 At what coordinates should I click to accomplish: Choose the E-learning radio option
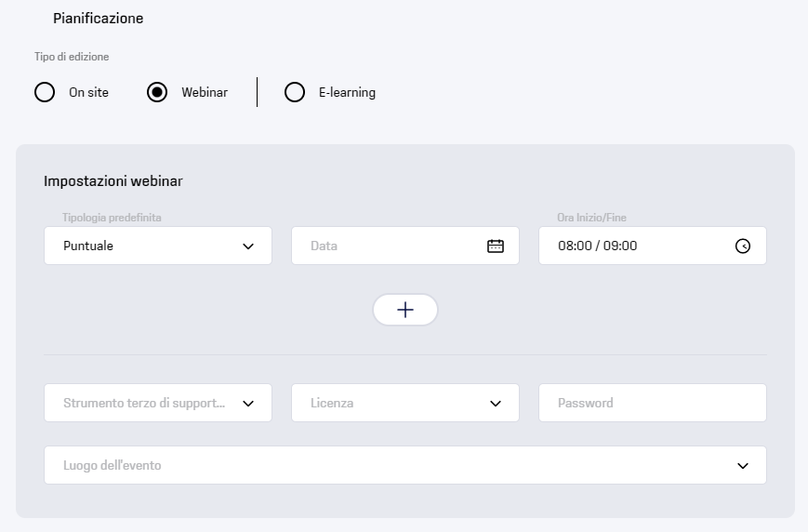[295, 92]
